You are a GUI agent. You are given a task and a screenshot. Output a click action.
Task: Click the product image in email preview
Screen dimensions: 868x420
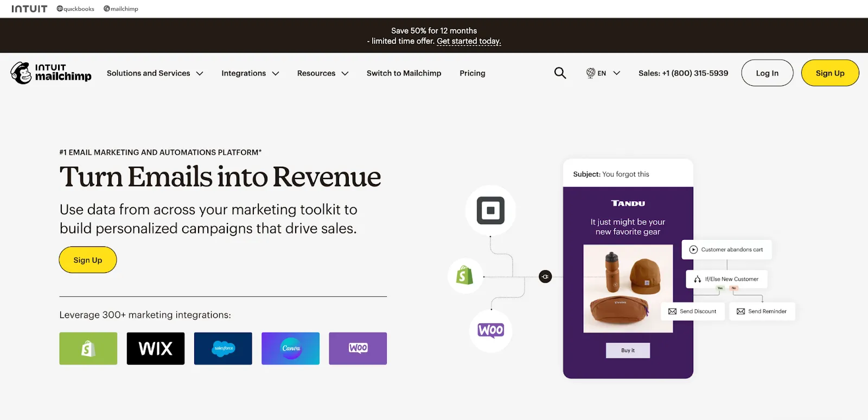pyautogui.click(x=628, y=289)
